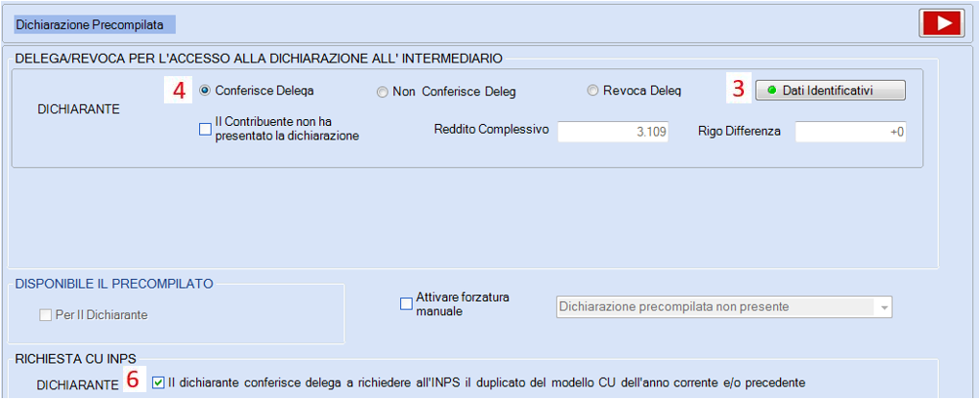Click the Rigo Differenza value field

[x=850, y=132]
